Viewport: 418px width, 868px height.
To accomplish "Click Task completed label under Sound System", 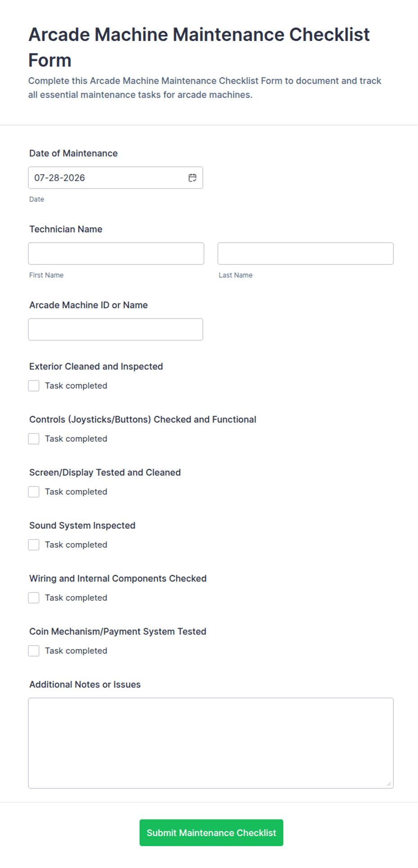I will [x=76, y=545].
